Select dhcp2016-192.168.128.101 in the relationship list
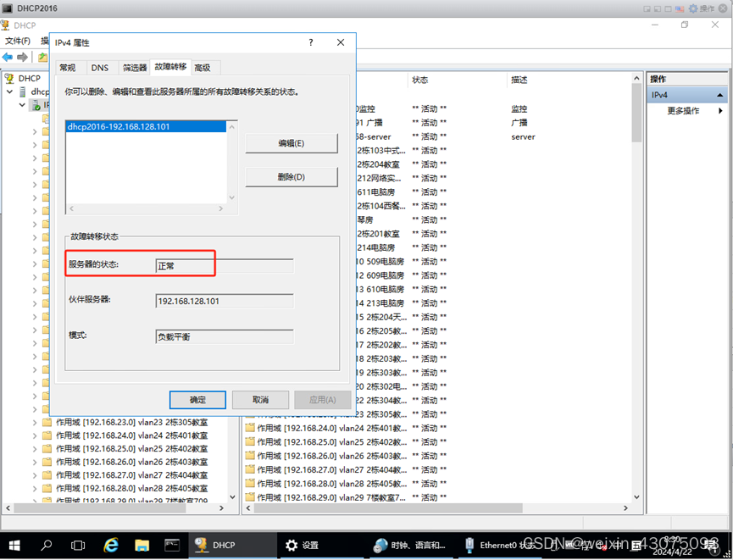Image resolution: width=733 pixels, height=560 pixels. click(x=147, y=127)
